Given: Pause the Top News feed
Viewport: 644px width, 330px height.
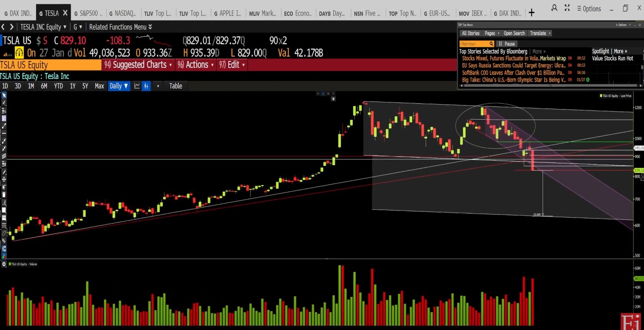Looking at the screenshot, I should [507, 44].
